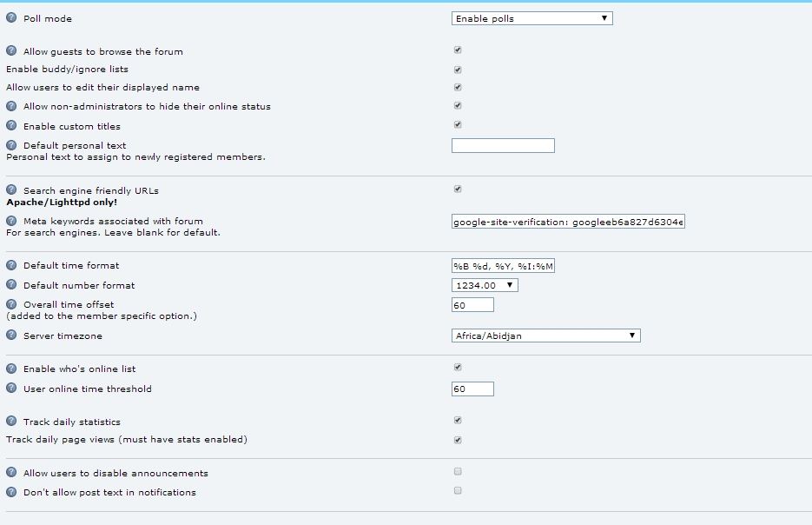This screenshot has height=525, width=812.
Task: Focus the Overall time offset field
Action: point(472,304)
